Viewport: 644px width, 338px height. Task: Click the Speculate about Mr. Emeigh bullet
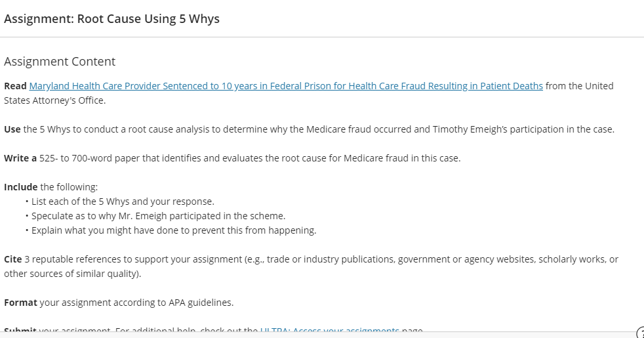pyautogui.click(x=158, y=216)
